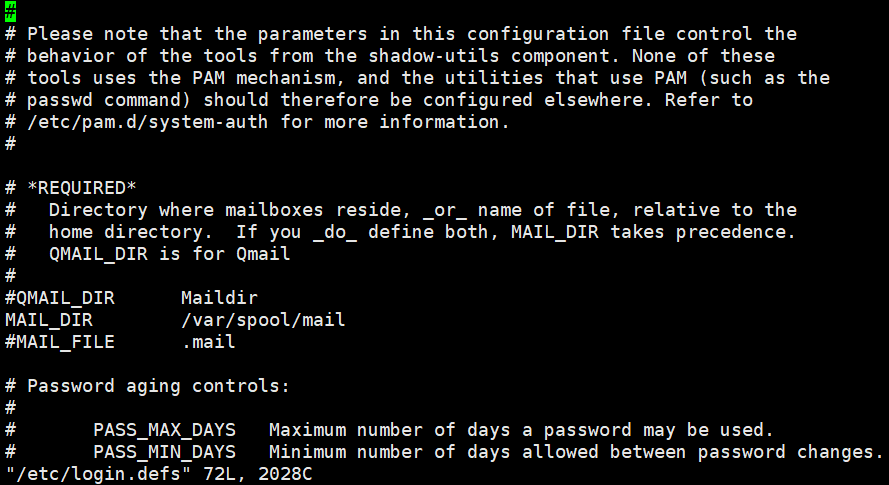Click the Maildir value text
Image resolution: width=889 pixels, height=485 pixels.
pyautogui.click(x=219, y=298)
